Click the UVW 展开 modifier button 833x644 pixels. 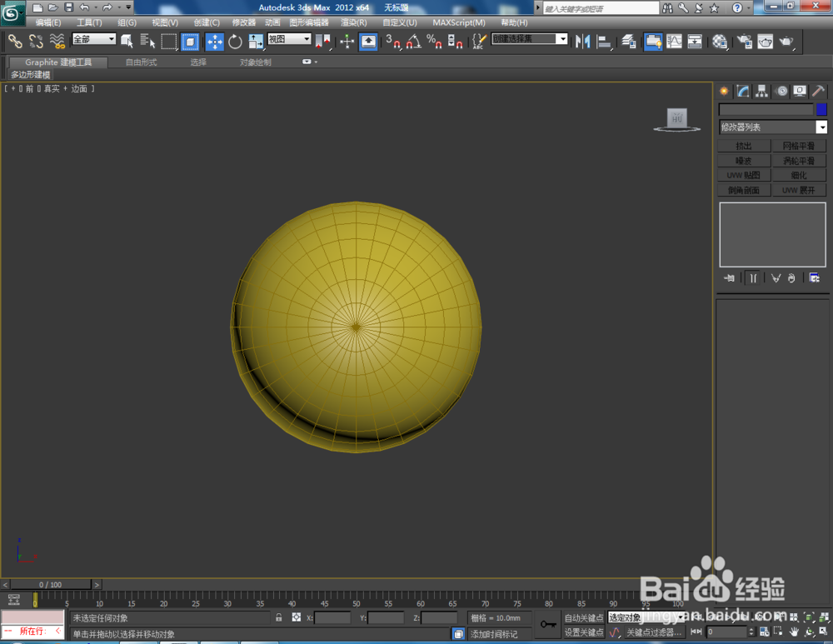coord(799,190)
